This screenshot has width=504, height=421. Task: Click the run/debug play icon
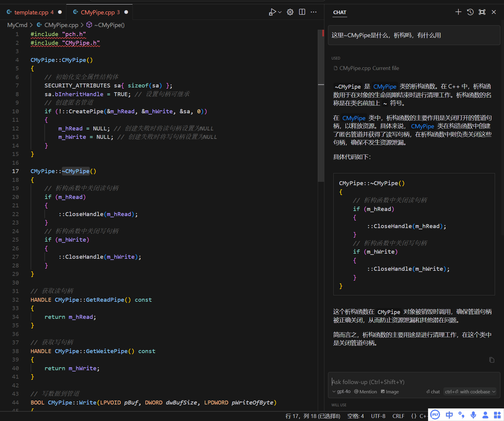(272, 12)
